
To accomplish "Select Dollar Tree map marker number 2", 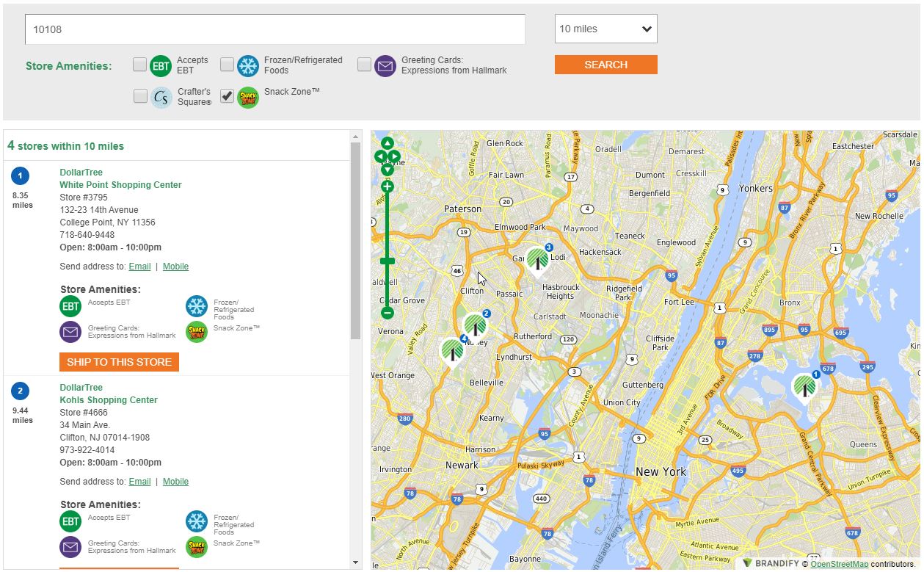I will pos(476,326).
